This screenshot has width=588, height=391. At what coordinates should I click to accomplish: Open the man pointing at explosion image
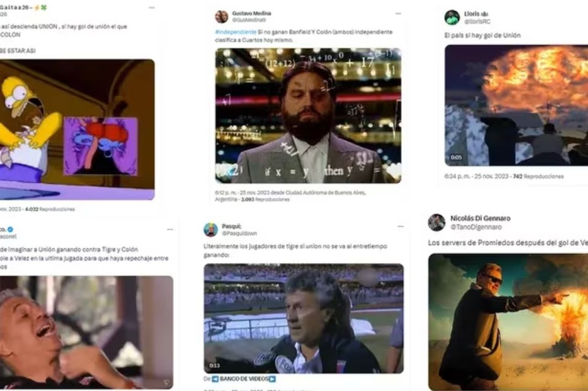coord(508,322)
